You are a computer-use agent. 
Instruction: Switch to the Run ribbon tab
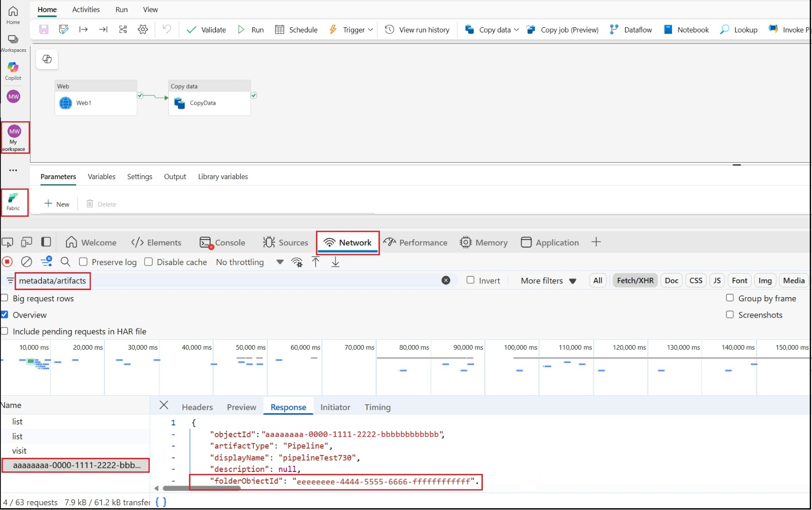[x=122, y=9]
